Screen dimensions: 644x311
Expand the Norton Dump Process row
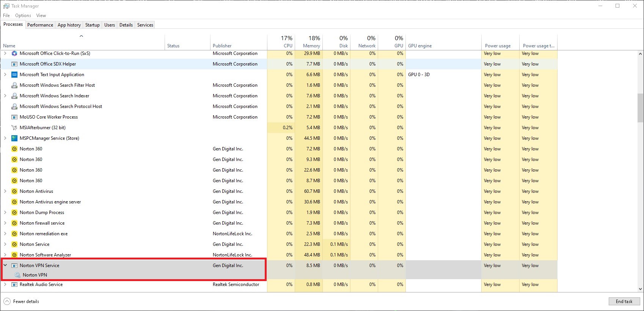point(5,213)
